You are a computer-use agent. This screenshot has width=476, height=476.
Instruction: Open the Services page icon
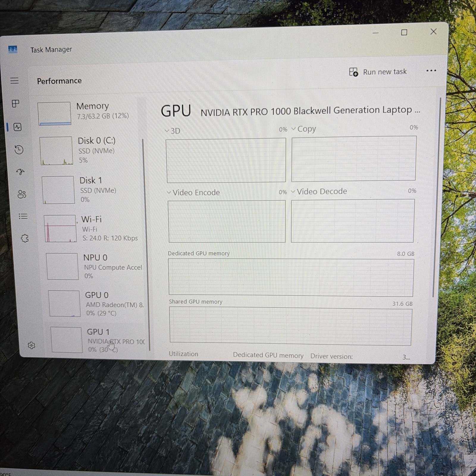pyautogui.click(x=25, y=238)
